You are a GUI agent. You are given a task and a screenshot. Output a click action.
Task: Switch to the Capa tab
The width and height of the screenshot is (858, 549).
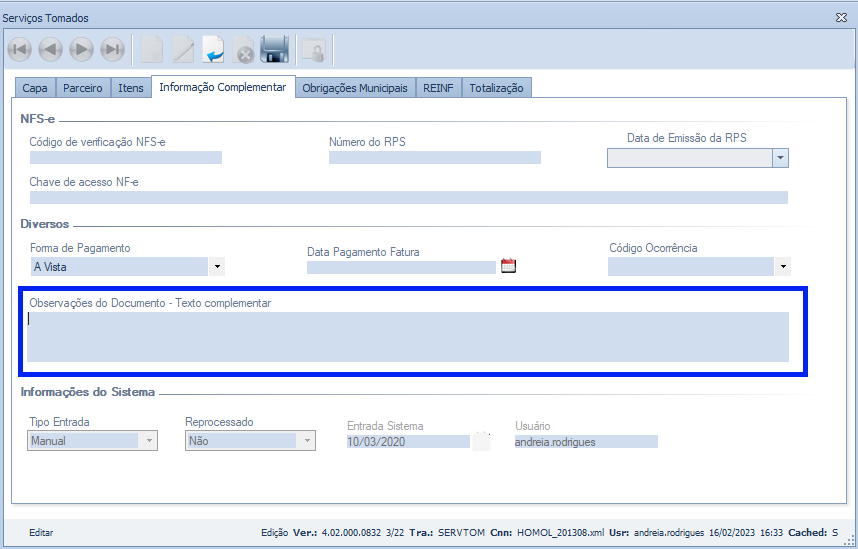point(35,88)
